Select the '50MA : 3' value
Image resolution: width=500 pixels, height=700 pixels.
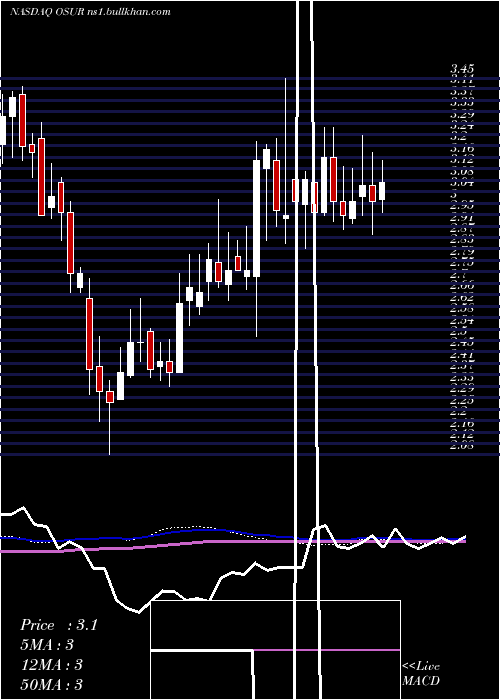point(51,684)
